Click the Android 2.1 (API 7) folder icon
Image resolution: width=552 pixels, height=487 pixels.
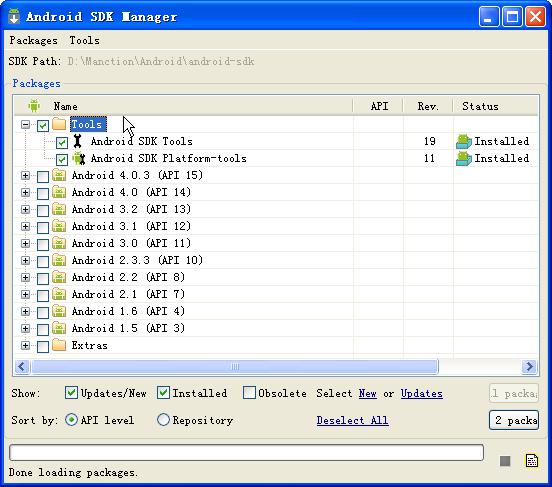click(59, 294)
